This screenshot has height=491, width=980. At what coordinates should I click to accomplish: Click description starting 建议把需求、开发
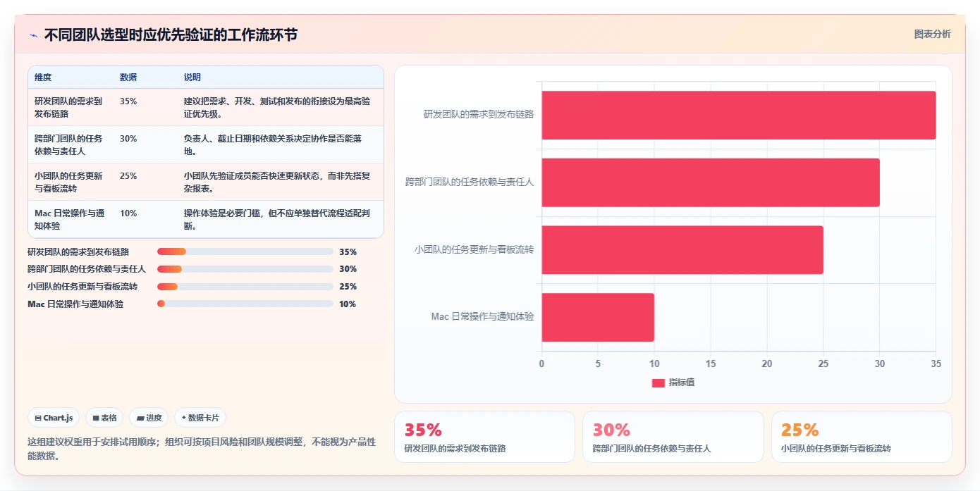coord(277,107)
